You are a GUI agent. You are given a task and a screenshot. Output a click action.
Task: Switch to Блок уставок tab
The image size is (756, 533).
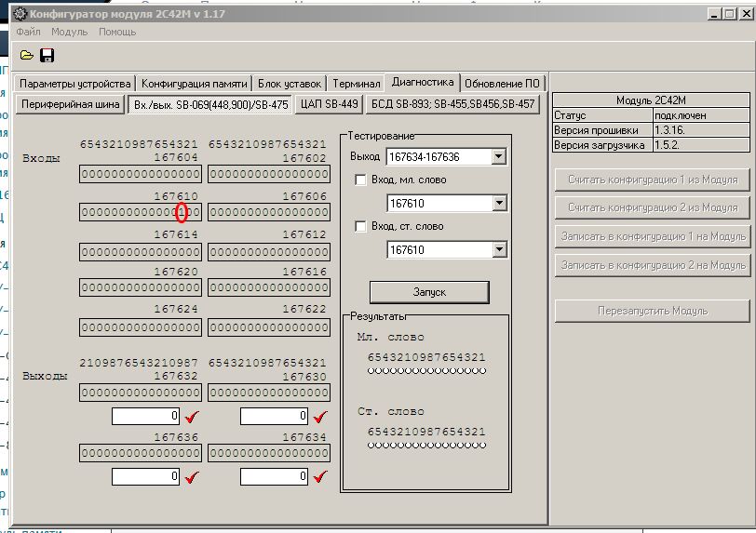(x=290, y=84)
